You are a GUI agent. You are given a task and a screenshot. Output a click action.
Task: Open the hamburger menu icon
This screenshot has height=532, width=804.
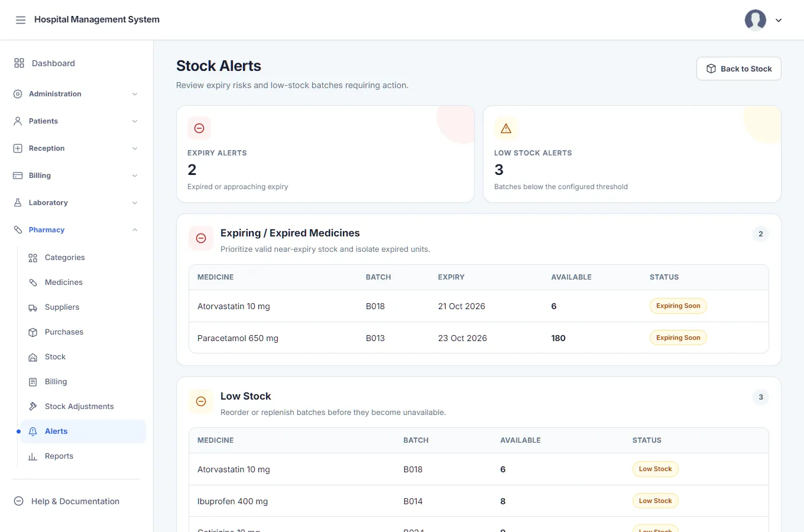point(21,20)
